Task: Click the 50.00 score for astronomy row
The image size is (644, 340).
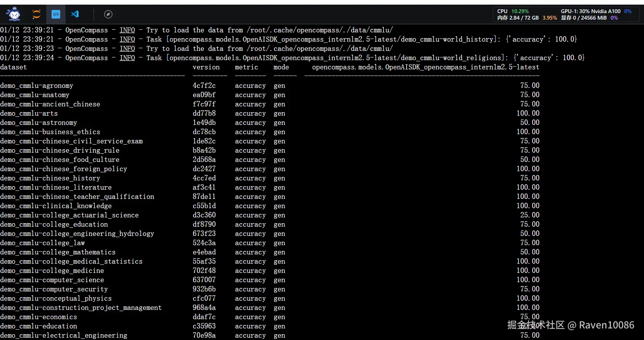Action: click(x=530, y=123)
